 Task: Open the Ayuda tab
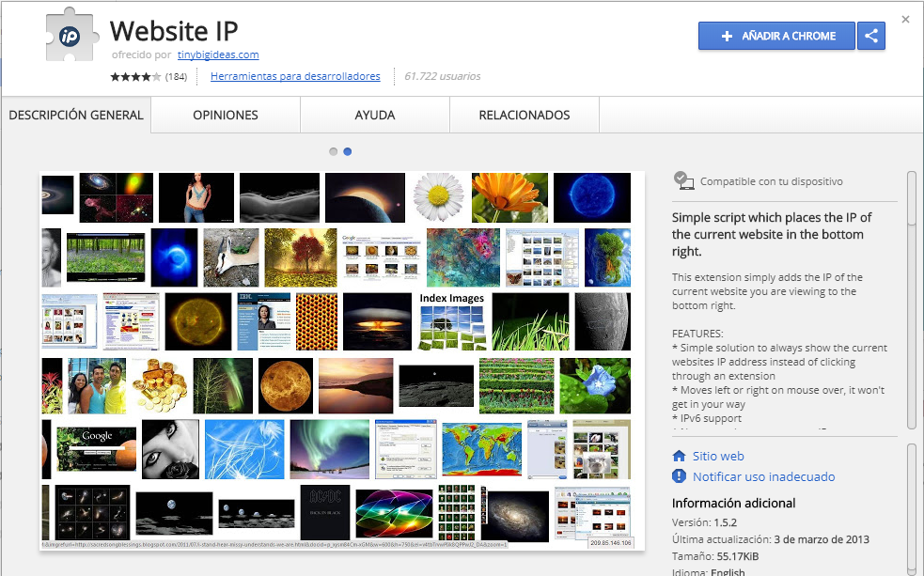375,116
